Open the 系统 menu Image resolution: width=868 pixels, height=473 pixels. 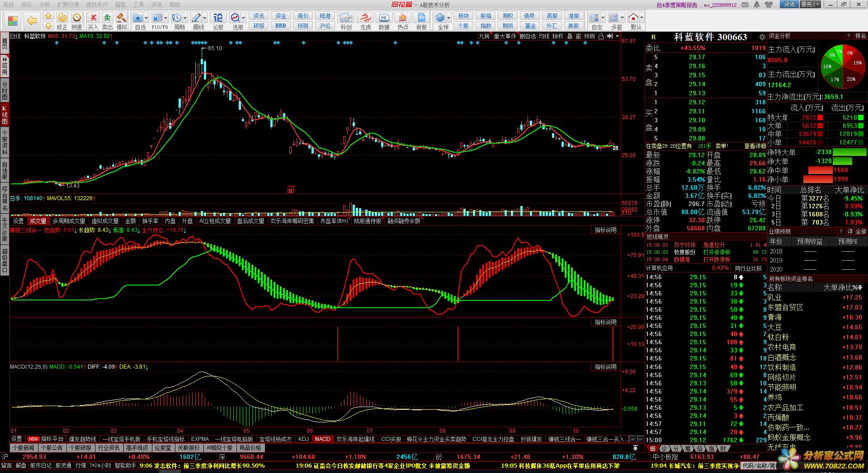(x=9, y=5)
